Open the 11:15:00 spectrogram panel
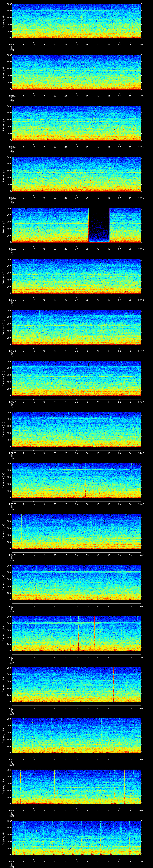153x868 pixels. click(76, 72)
